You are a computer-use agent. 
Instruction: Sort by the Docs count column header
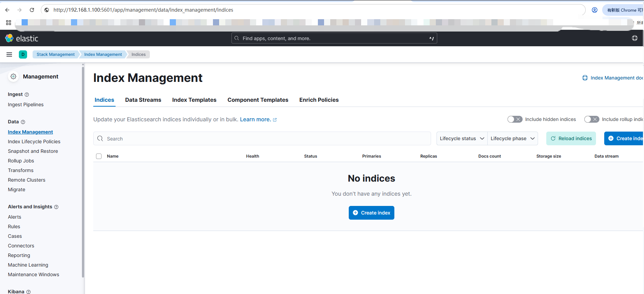489,156
